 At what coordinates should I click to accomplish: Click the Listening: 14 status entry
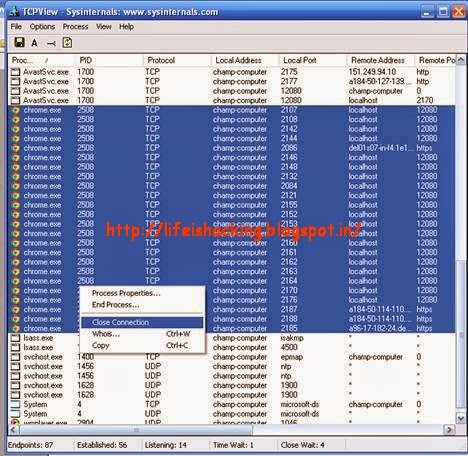tap(165, 445)
